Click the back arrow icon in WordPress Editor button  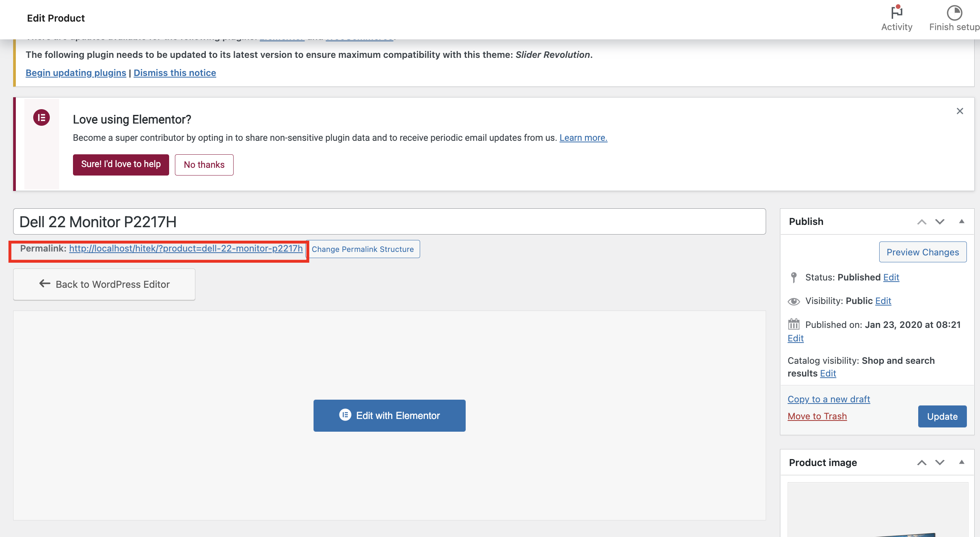pos(45,284)
